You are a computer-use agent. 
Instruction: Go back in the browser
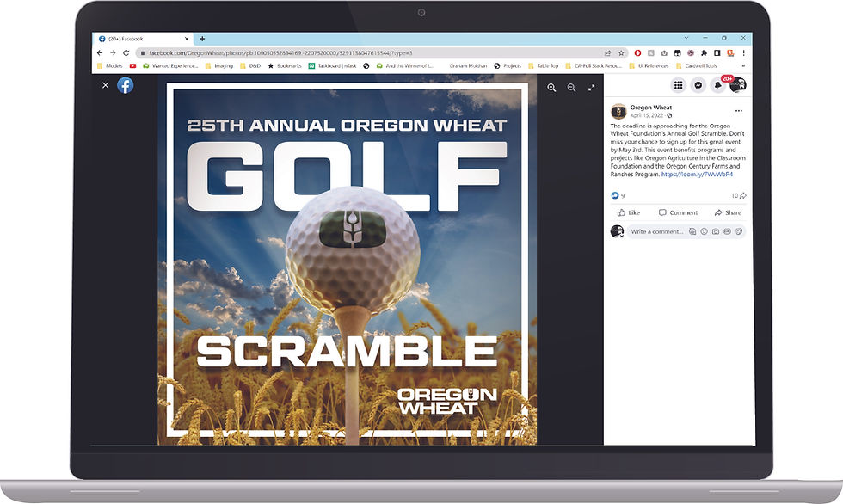pos(100,52)
